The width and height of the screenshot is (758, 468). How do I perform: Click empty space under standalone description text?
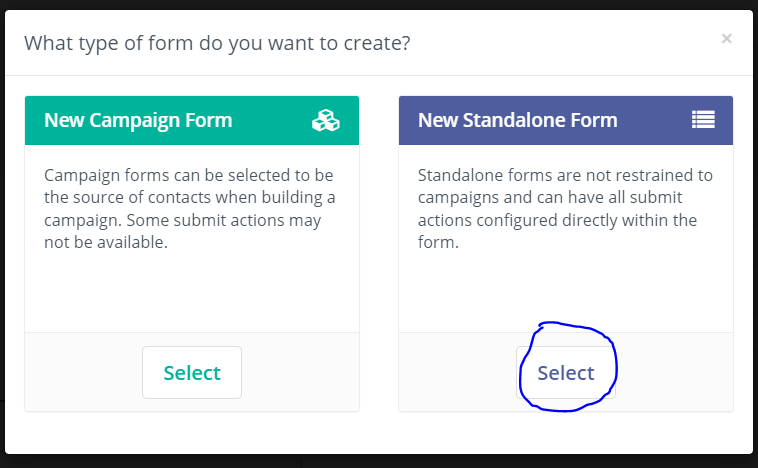click(566, 292)
